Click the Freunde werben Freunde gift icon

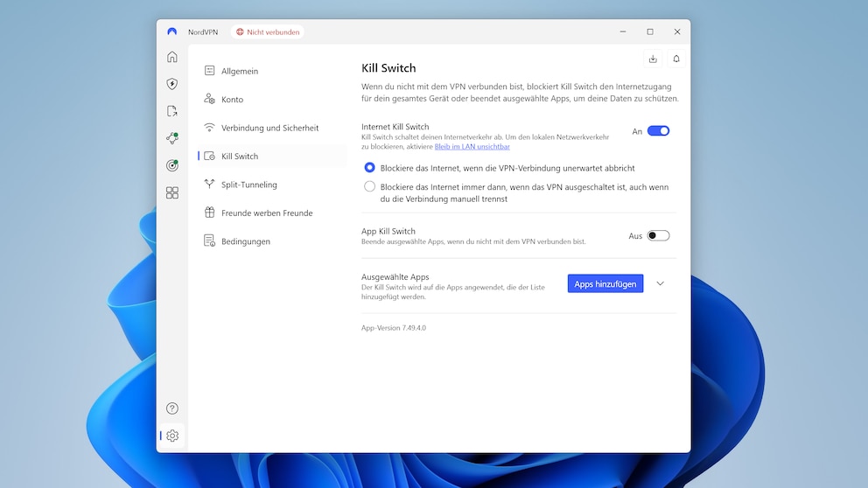click(x=209, y=213)
